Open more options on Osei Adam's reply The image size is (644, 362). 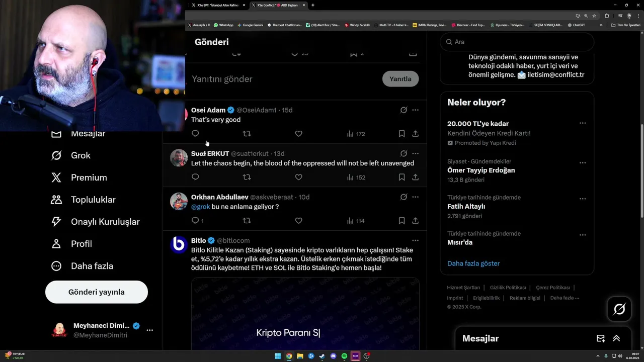416,110
